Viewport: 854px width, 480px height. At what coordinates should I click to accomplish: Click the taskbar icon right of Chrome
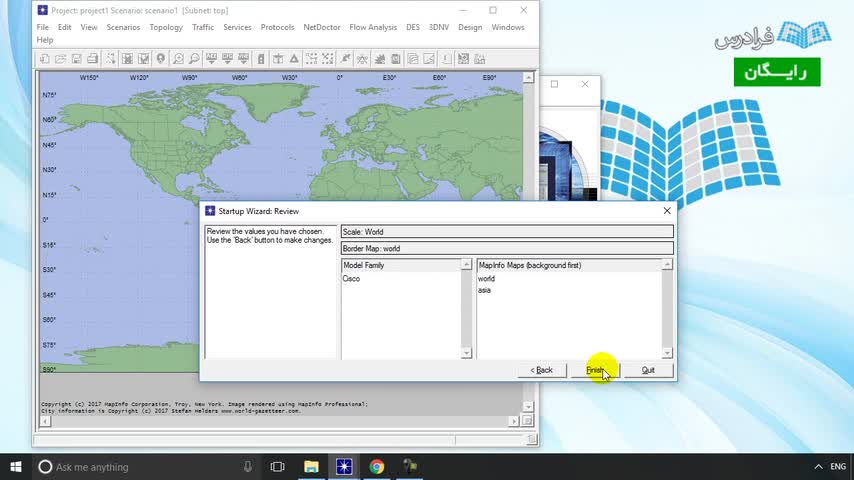pos(410,467)
